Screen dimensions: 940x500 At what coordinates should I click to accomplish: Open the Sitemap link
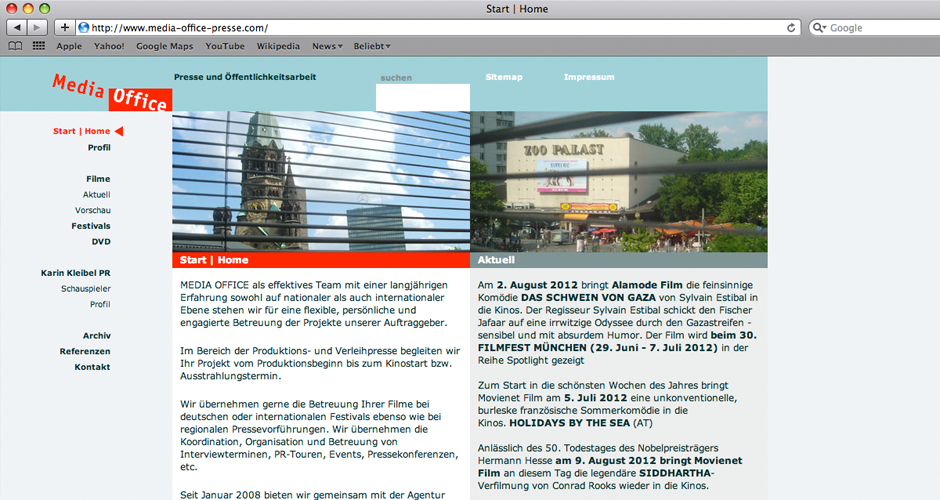(x=504, y=77)
